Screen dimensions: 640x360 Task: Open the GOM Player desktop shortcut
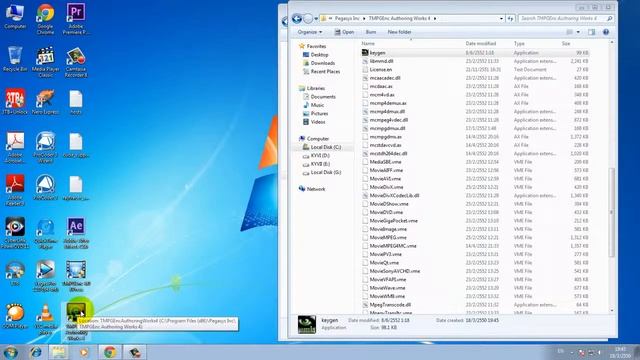click(x=15, y=316)
